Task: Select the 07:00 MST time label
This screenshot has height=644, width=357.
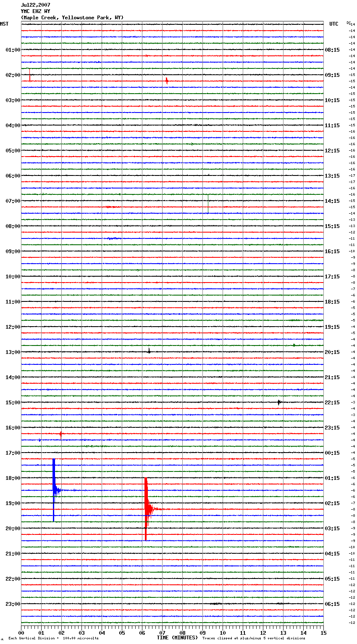Action: click(x=13, y=201)
